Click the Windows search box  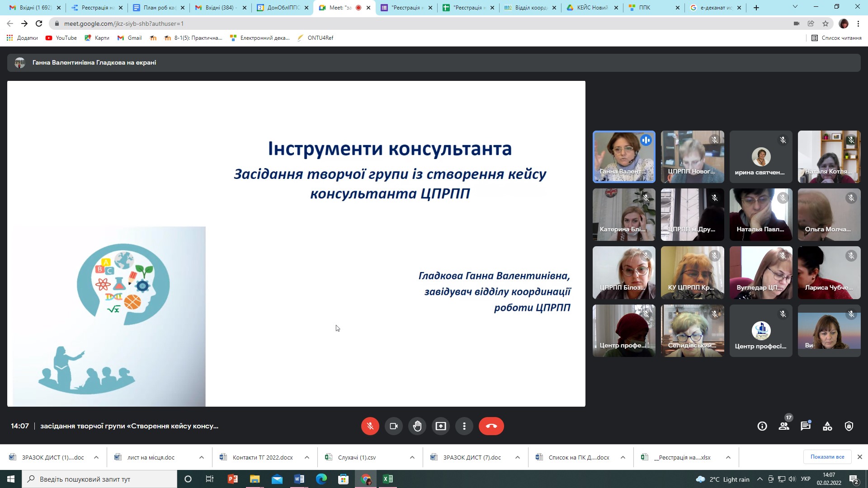[99, 479]
